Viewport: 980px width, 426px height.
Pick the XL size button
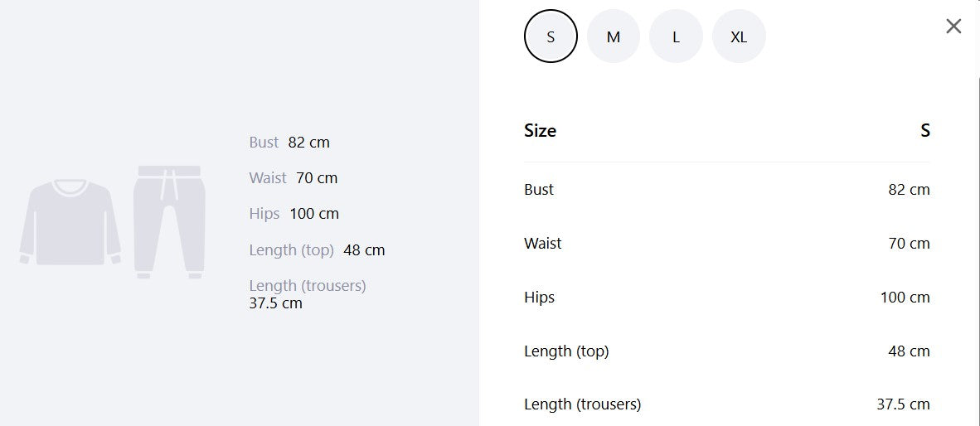click(739, 36)
